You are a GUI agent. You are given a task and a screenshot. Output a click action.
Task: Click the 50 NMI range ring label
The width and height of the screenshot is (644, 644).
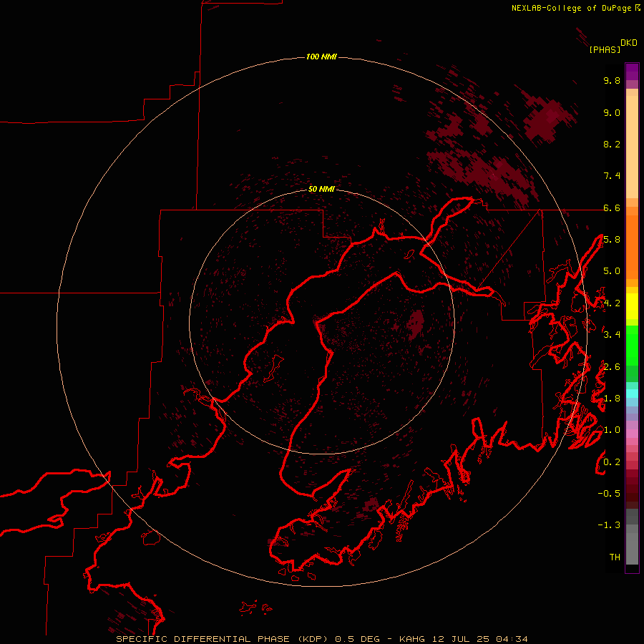point(321,189)
